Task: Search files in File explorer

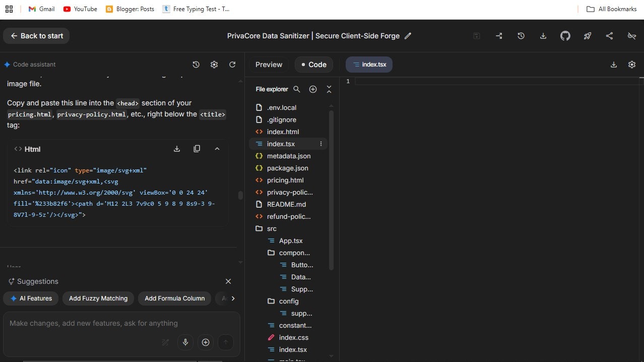Action: coord(297,89)
